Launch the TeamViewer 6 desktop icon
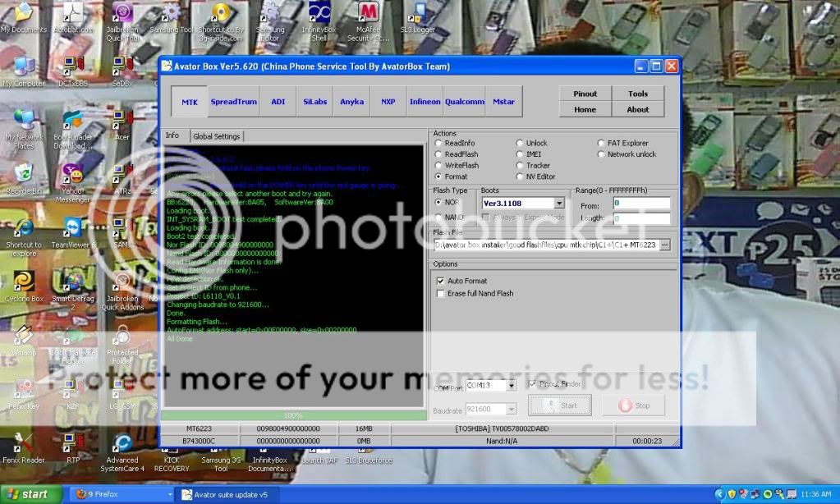Image resolution: width=840 pixels, height=504 pixels. (x=72, y=229)
